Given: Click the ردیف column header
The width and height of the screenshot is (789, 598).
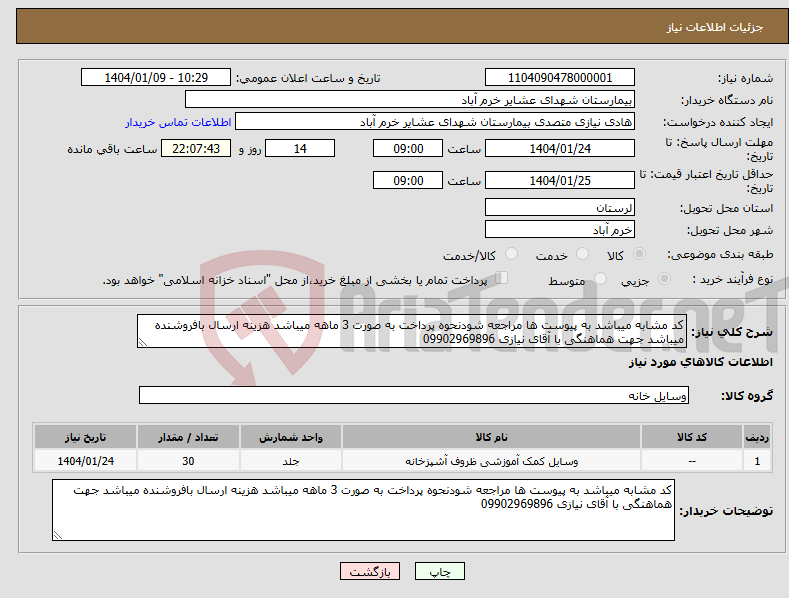Looking at the screenshot, I should tap(757, 437).
